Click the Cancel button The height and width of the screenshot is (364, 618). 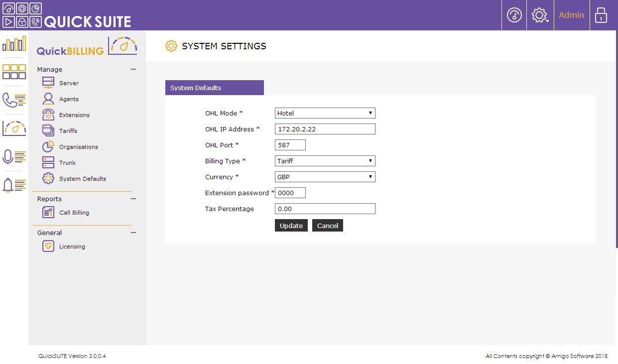(x=327, y=226)
